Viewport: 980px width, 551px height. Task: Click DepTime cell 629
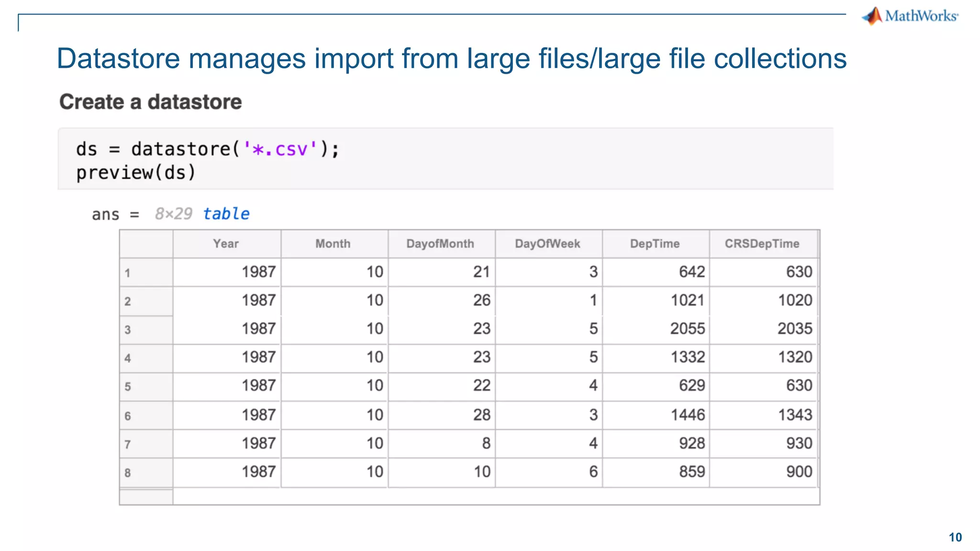tap(656, 386)
